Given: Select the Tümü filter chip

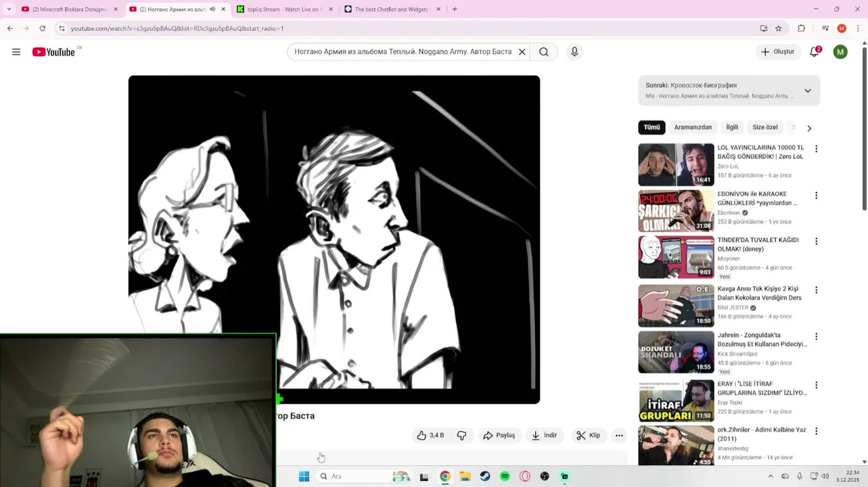Looking at the screenshot, I should (652, 127).
